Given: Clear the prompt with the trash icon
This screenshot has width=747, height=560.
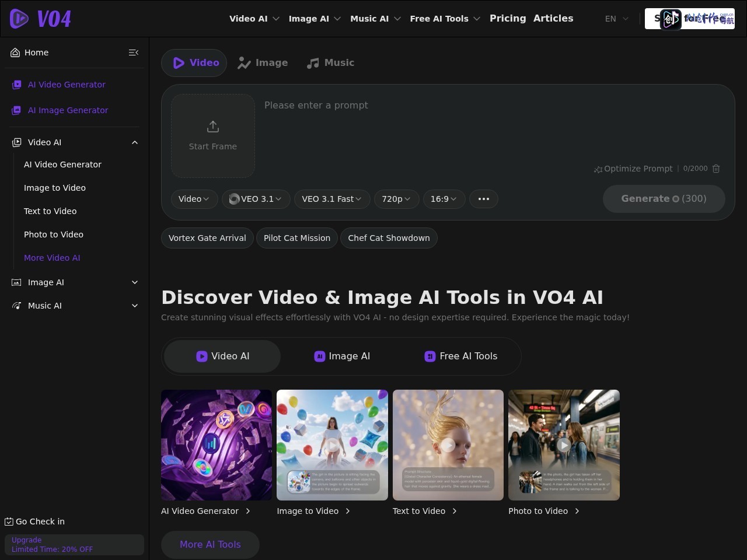Looking at the screenshot, I should (x=716, y=169).
